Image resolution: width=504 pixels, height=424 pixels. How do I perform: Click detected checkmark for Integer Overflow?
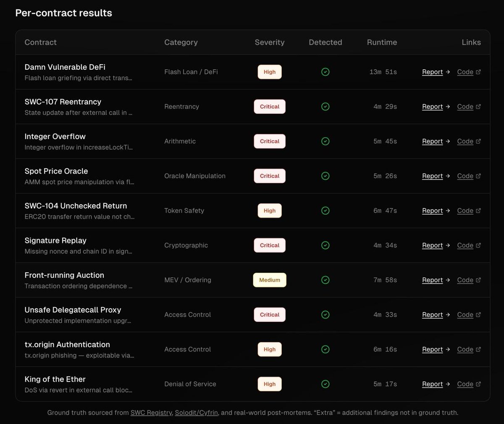click(x=325, y=141)
